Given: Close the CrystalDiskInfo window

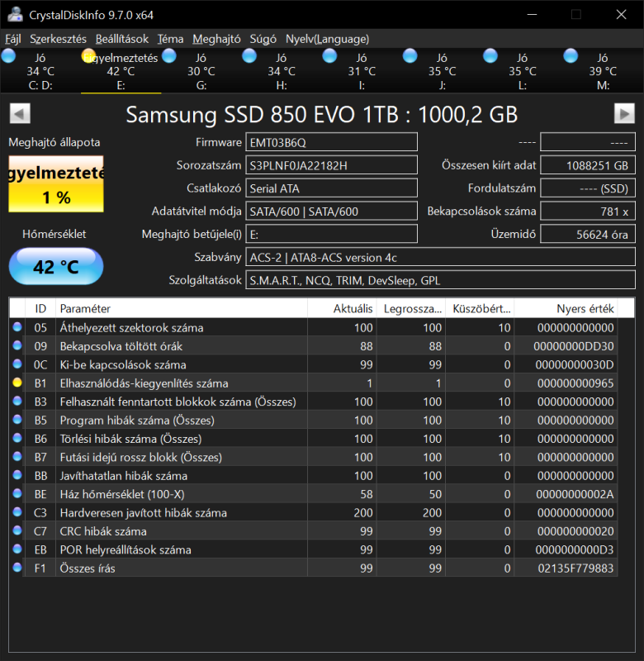Looking at the screenshot, I should click(621, 14).
